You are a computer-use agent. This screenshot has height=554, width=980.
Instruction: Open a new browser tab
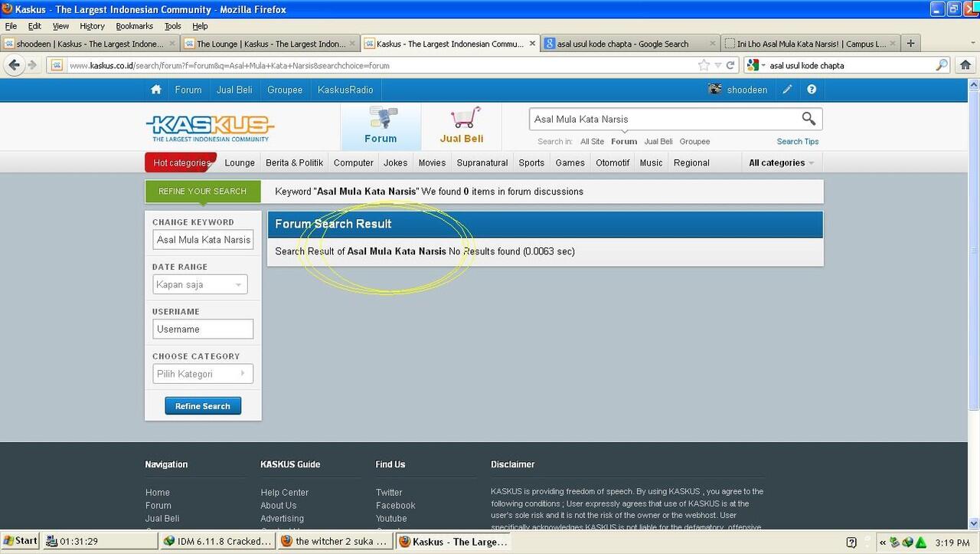[910, 44]
